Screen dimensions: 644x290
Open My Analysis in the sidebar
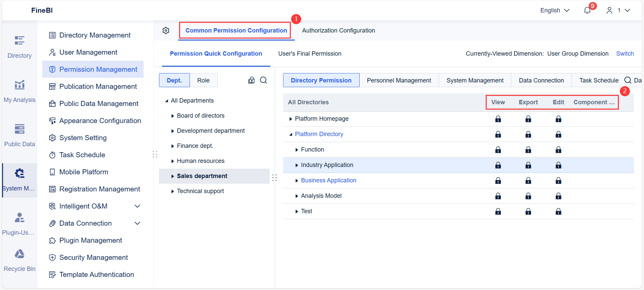click(x=19, y=91)
